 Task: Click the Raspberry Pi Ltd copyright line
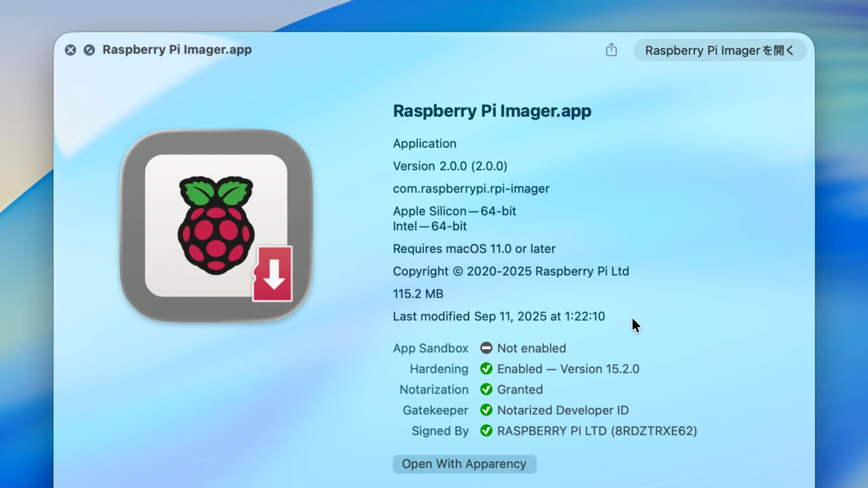coord(511,271)
